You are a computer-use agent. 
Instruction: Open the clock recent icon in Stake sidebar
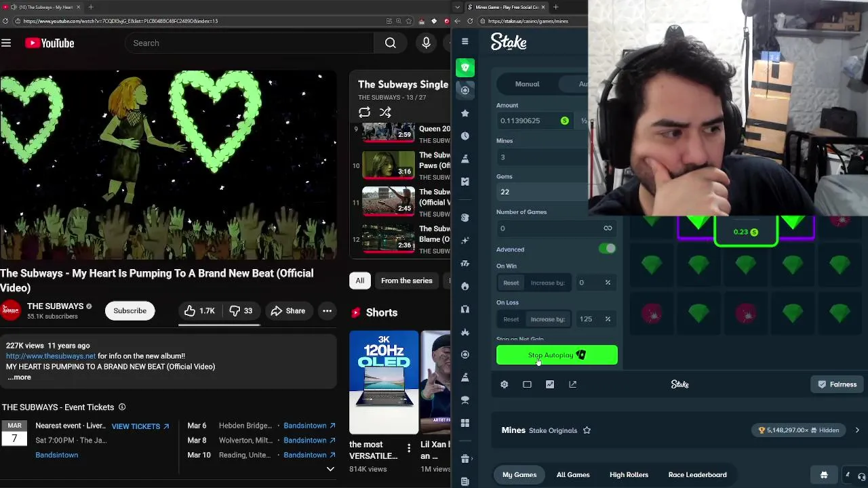point(465,136)
